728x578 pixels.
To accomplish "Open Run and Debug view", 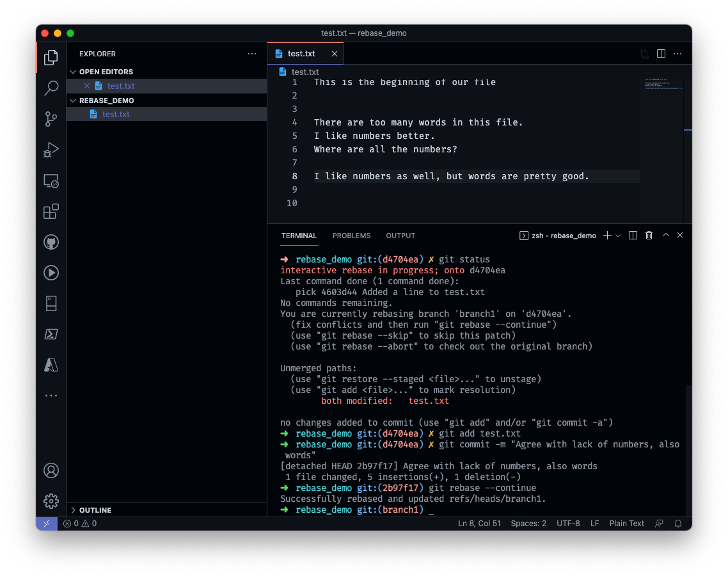I will [x=51, y=150].
